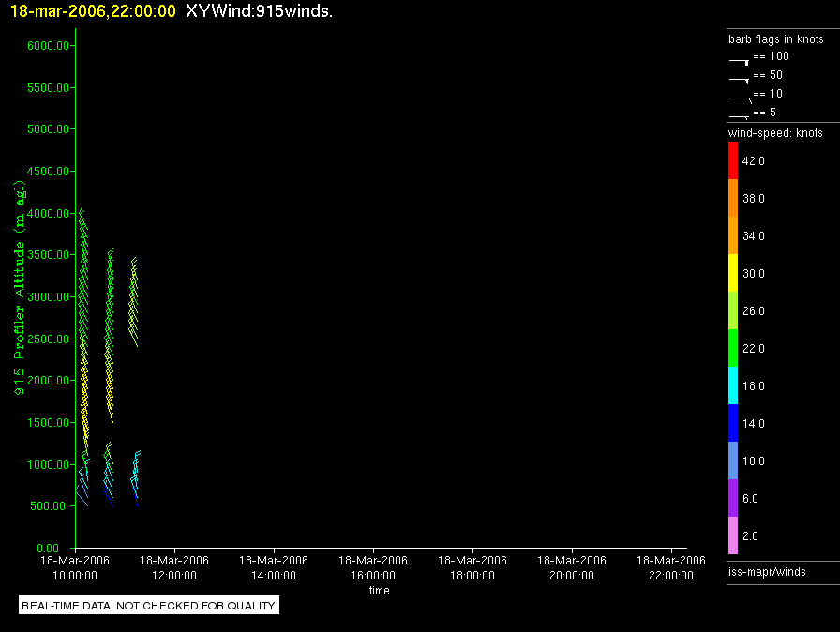Screen dimensions: 840x632
Task: Select the yellow-green 26.0 knots swatch
Action: [x=733, y=310]
